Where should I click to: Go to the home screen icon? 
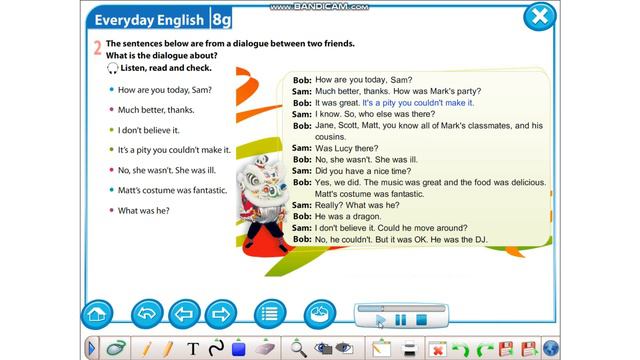pos(97,314)
